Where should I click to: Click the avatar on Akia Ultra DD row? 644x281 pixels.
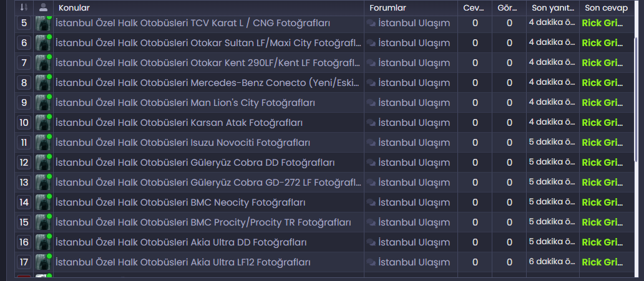pos(43,242)
